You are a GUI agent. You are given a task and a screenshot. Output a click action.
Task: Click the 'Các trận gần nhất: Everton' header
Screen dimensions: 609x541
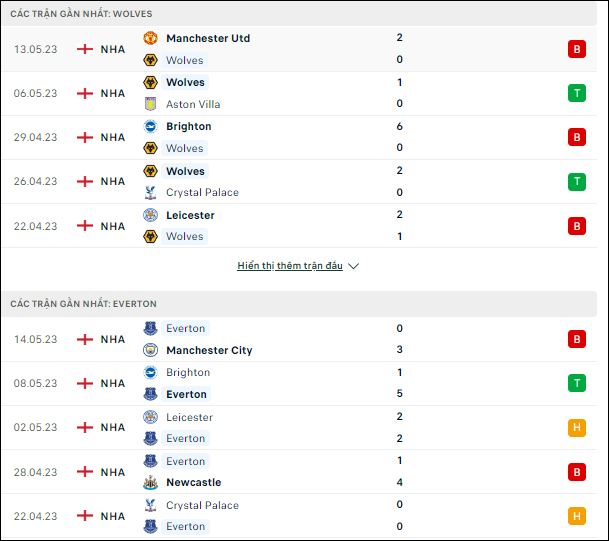point(299,304)
